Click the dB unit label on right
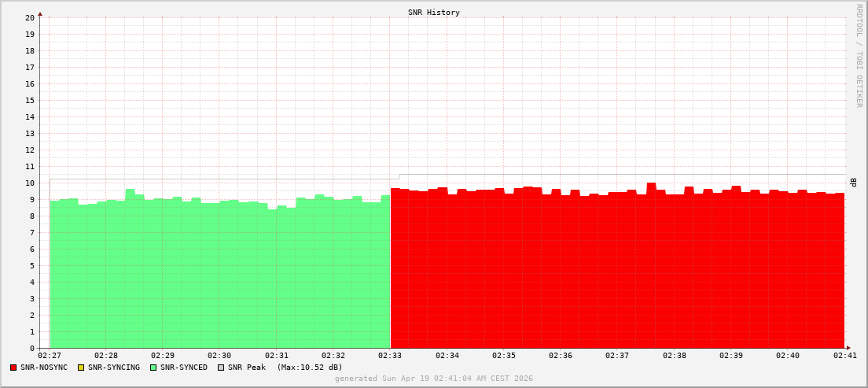 [854, 183]
